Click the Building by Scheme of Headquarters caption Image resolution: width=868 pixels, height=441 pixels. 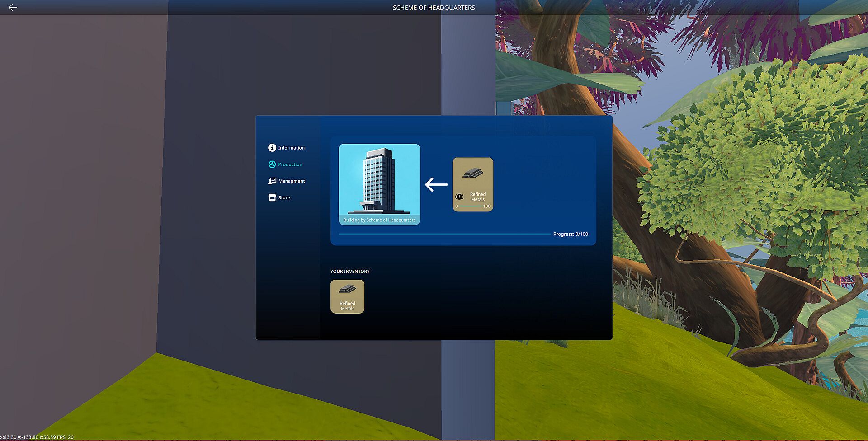pyautogui.click(x=379, y=220)
